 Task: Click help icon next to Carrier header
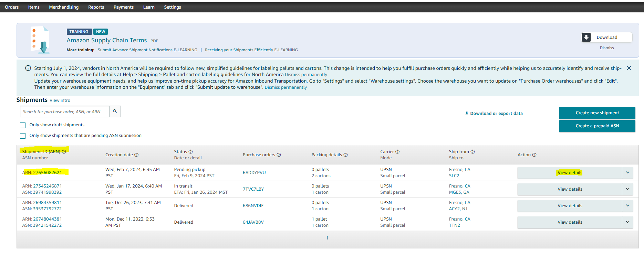pyautogui.click(x=397, y=151)
